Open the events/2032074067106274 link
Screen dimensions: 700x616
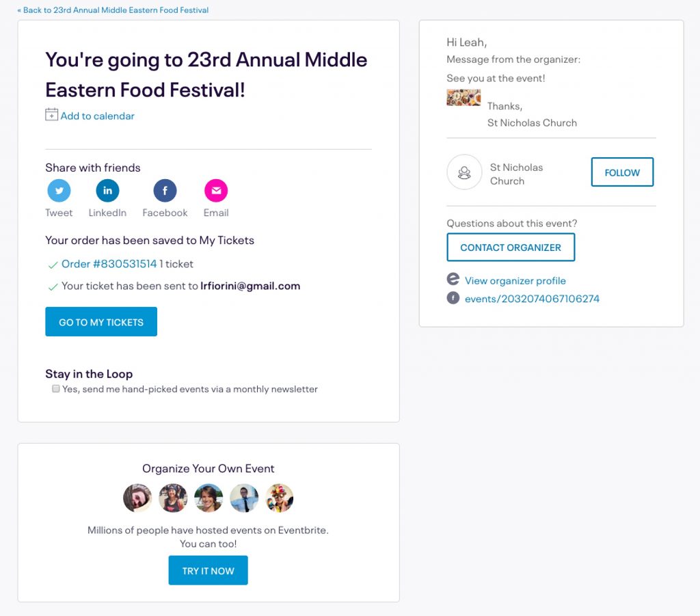pyautogui.click(x=531, y=299)
